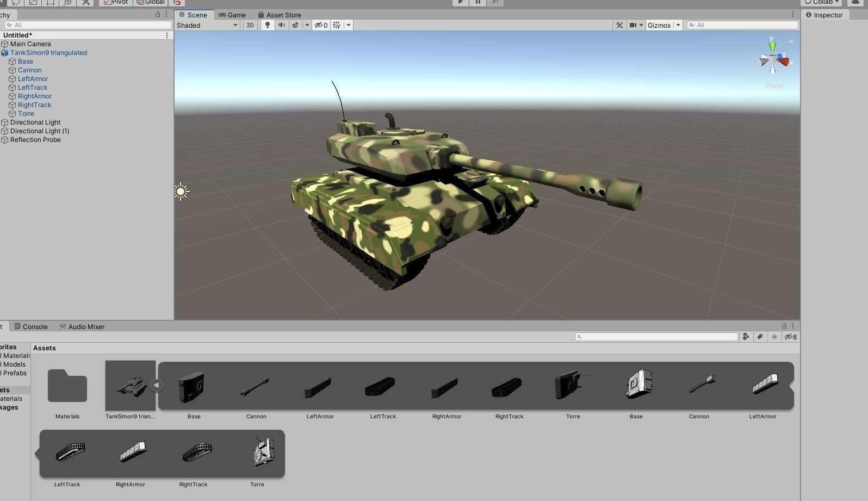Image resolution: width=868 pixels, height=501 pixels.
Task: Toggle the Pivot handle position button
Action: [x=115, y=2]
